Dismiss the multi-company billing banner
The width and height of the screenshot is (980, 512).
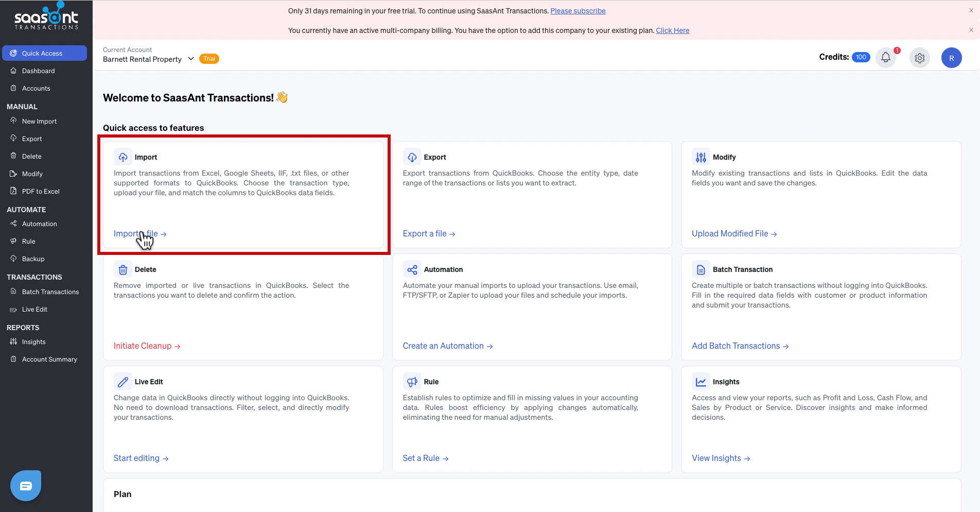pyautogui.click(x=971, y=30)
